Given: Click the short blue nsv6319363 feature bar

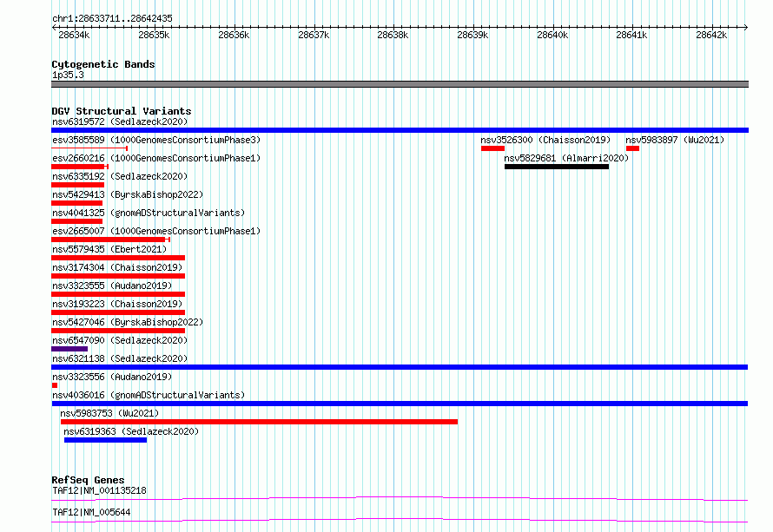Looking at the screenshot, I should [105, 440].
